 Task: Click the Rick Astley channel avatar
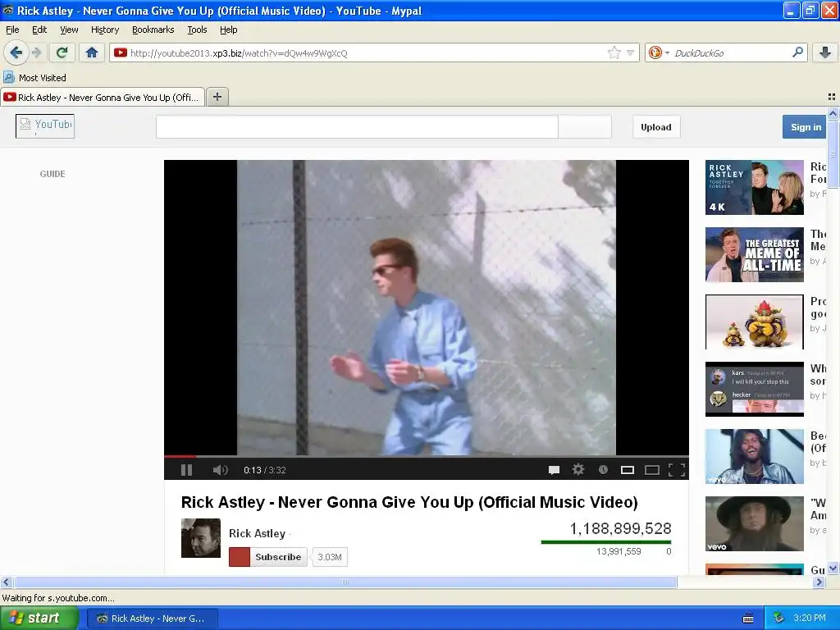[201, 538]
